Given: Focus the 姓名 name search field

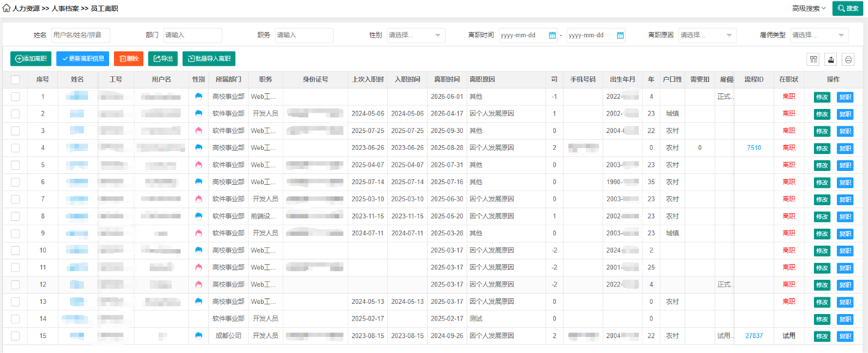Looking at the screenshot, I should point(80,35).
